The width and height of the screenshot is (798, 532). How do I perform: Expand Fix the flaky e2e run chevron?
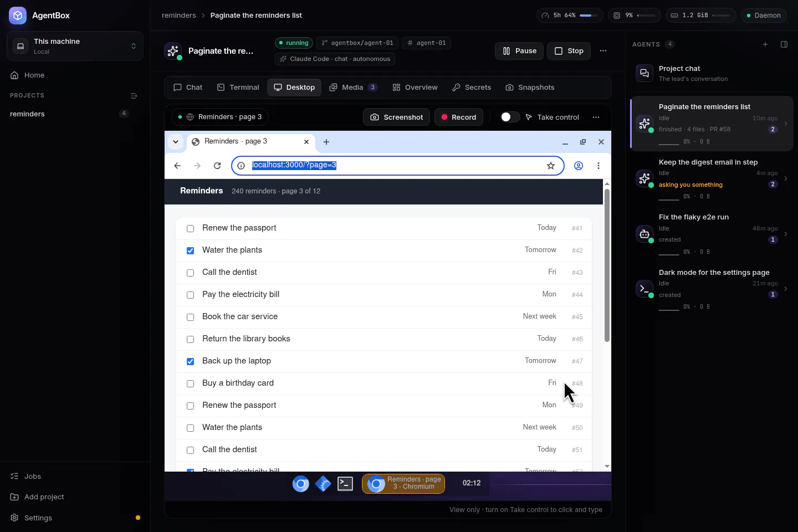point(786,234)
